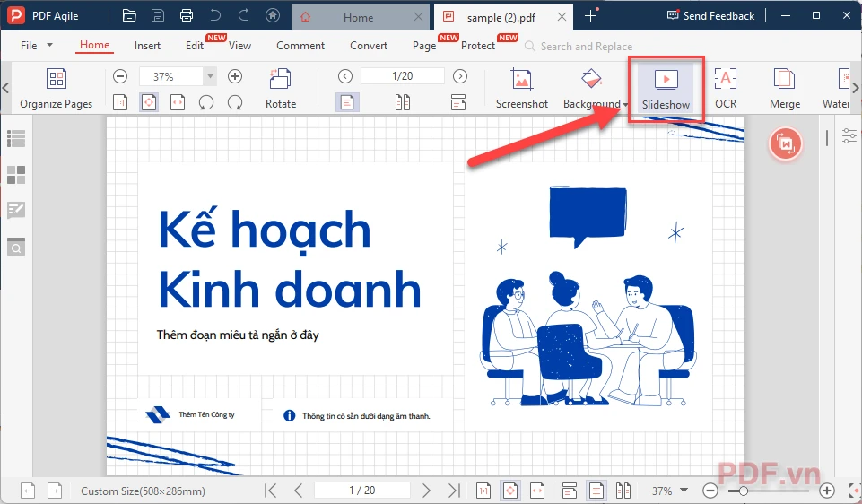Rotate page counterclockwise
Image resolution: width=862 pixels, height=504 pixels.
[206, 102]
